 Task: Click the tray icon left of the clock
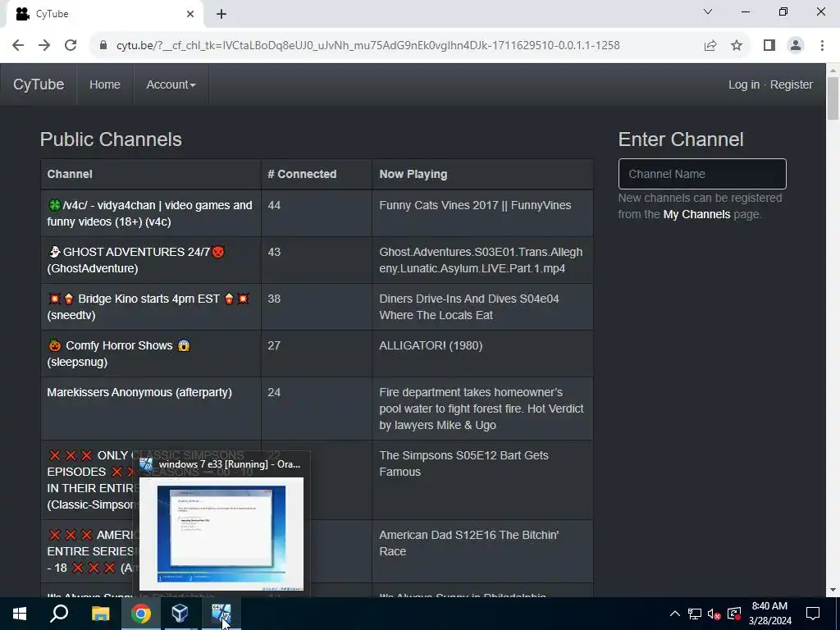[734, 614]
